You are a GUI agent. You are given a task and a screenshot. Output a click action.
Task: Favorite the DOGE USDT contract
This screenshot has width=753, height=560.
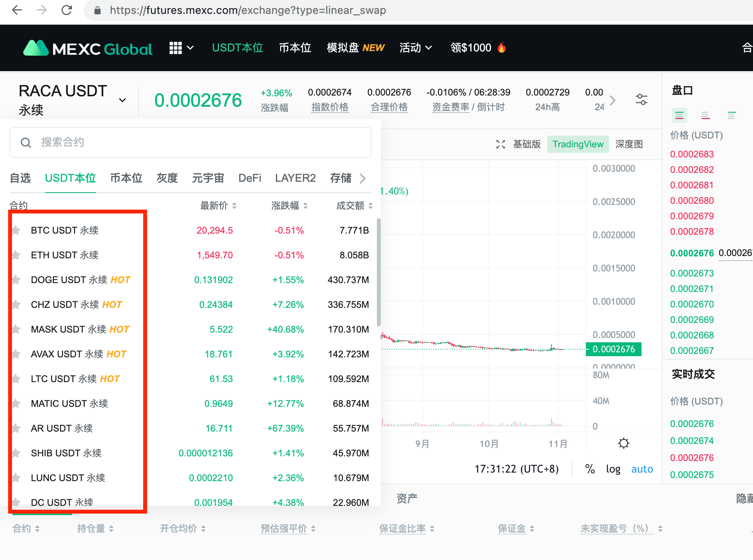point(16,280)
